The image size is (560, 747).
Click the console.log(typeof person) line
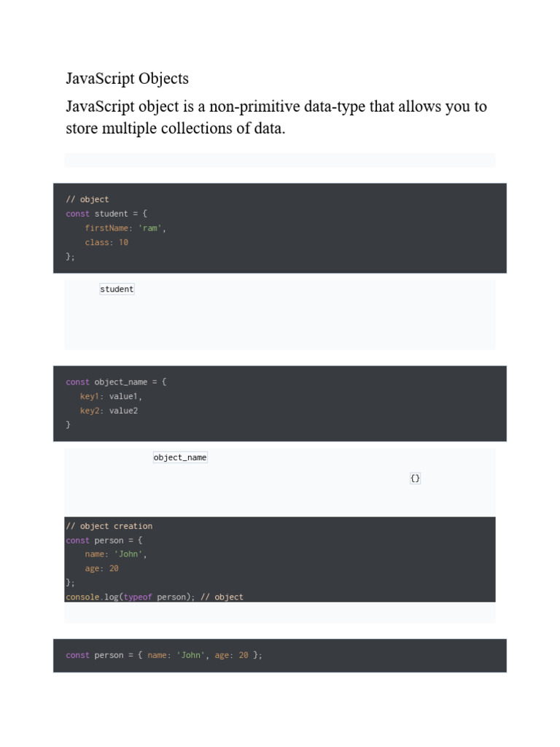[x=154, y=597]
